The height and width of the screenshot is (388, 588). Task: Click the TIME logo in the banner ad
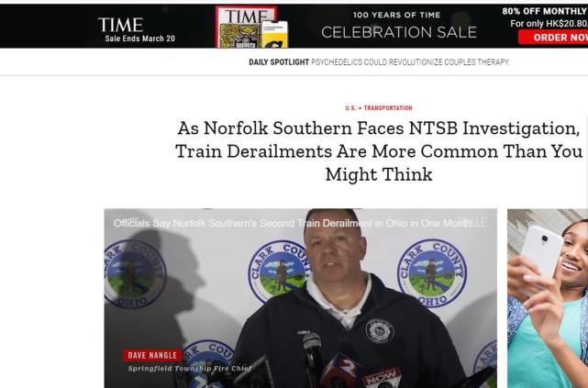pyautogui.click(x=120, y=25)
